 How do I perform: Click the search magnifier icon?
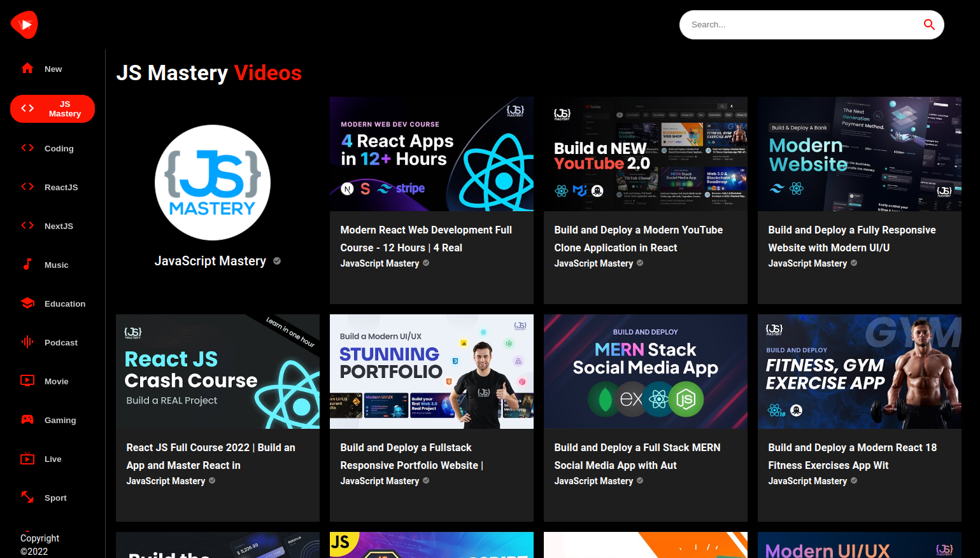(x=929, y=25)
